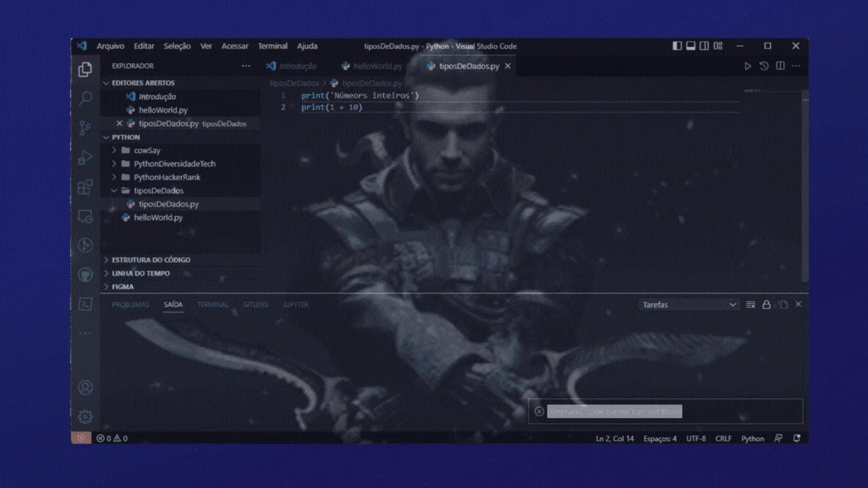Screen dimensions: 868x488
Task: Switch to the Problemas panel tab
Action: [130, 305]
